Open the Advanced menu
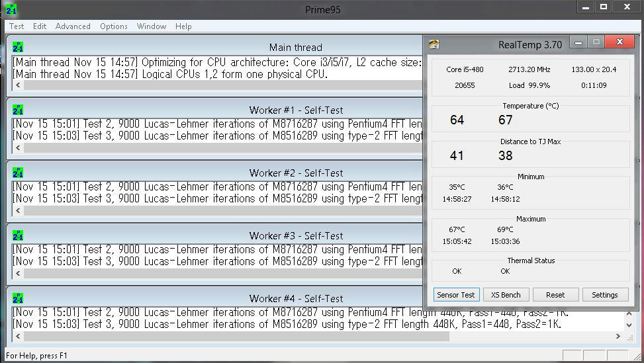Viewport: 644px width, 363px height. point(73,26)
